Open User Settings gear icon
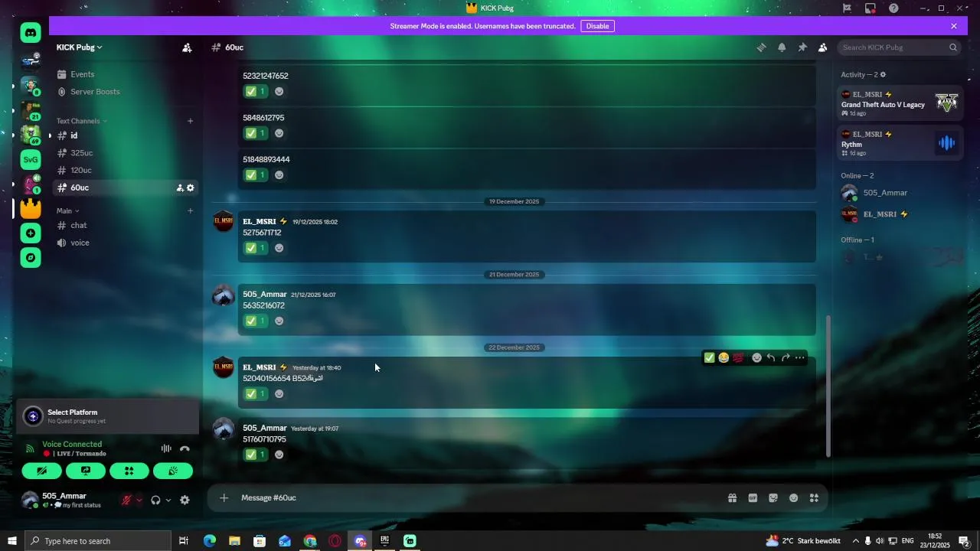 185,500
